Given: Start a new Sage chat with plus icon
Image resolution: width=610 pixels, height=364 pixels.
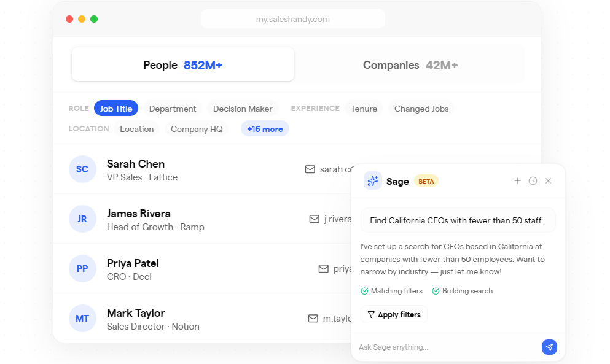Looking at the screenshot, I should pyautogui.click(x=517, y=181).
